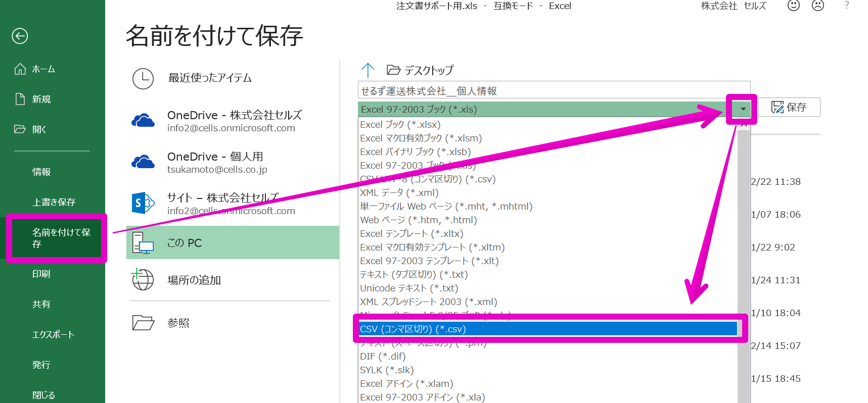Click the 保存 save button

pos(789,107)
